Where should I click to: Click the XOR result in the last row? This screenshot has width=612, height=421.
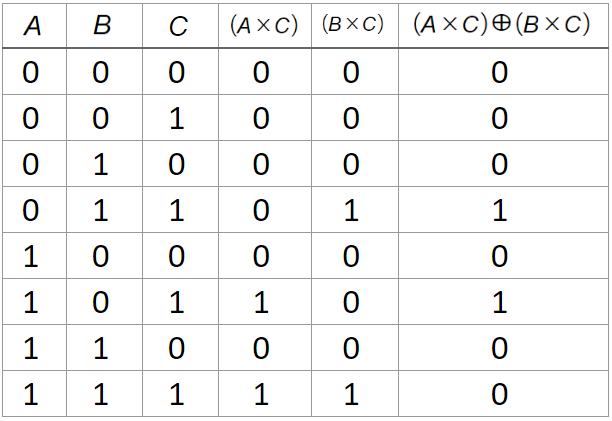(499, 395)
